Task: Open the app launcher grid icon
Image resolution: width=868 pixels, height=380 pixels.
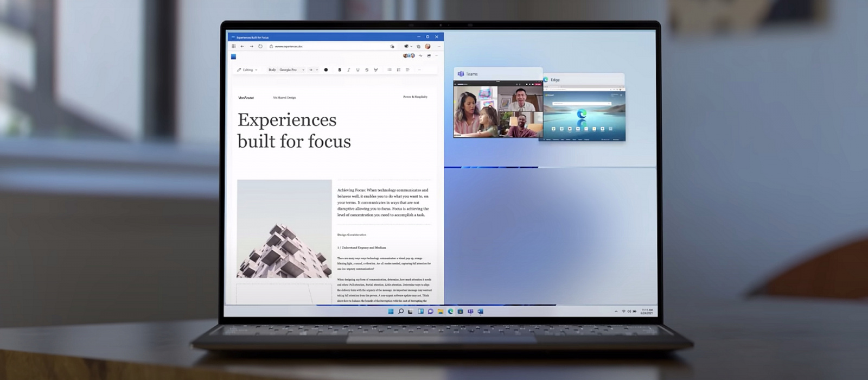Action: (x=234, y=47)
